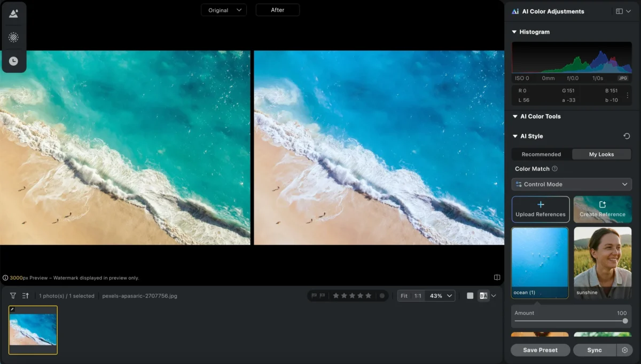
Task: Click the Color Match help question icon
Action: pyautogui.click(x=554, y=169)
